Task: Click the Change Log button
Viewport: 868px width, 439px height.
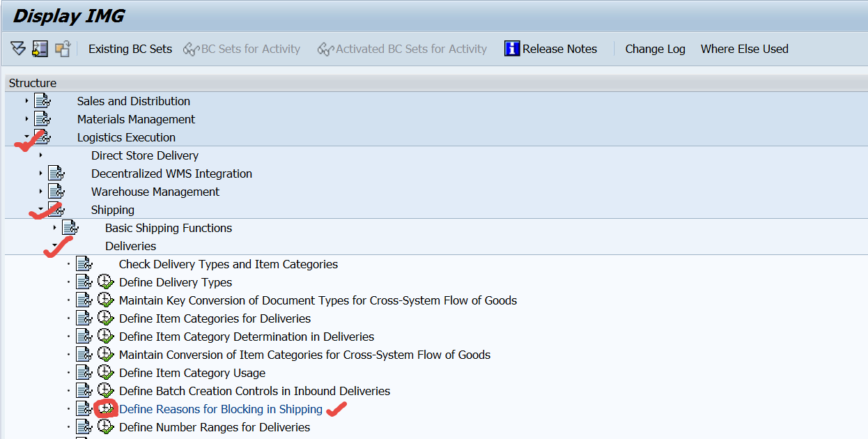Action: 655,48
